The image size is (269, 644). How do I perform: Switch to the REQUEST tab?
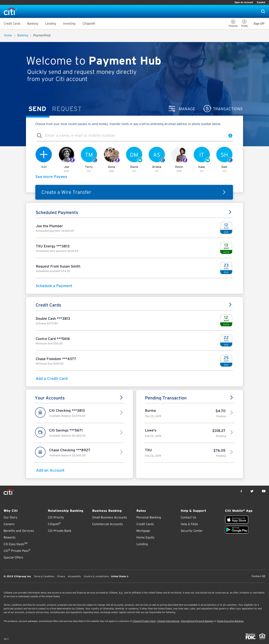pyautogui.click(x=67, y=109)
